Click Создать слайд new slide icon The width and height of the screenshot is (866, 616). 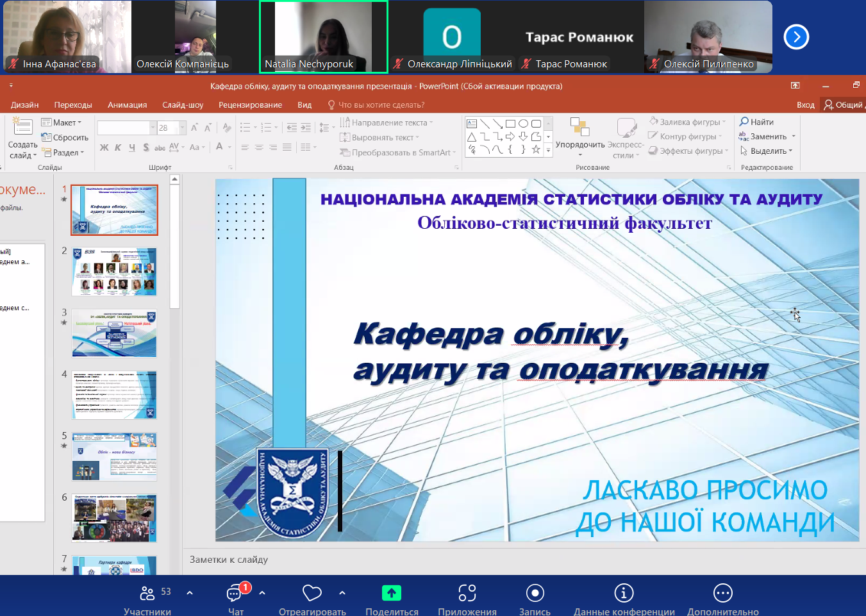(x=22, y=128)
